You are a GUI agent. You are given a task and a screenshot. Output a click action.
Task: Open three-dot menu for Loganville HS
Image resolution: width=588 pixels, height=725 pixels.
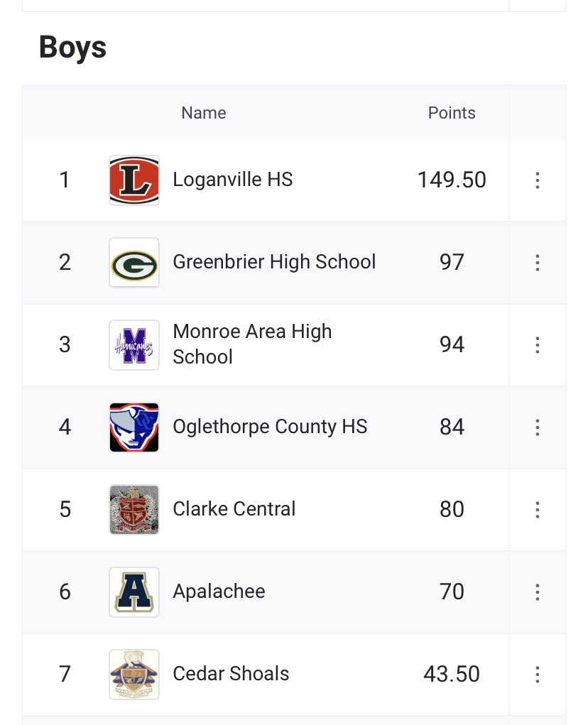tap(537, 180)
